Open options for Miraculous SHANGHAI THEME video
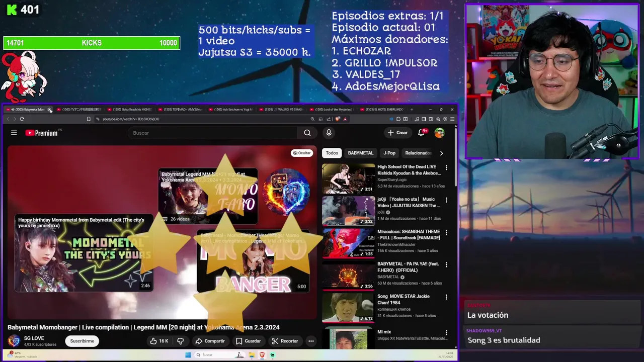Viewport: 644px width, 362px height. pos(446,232)
